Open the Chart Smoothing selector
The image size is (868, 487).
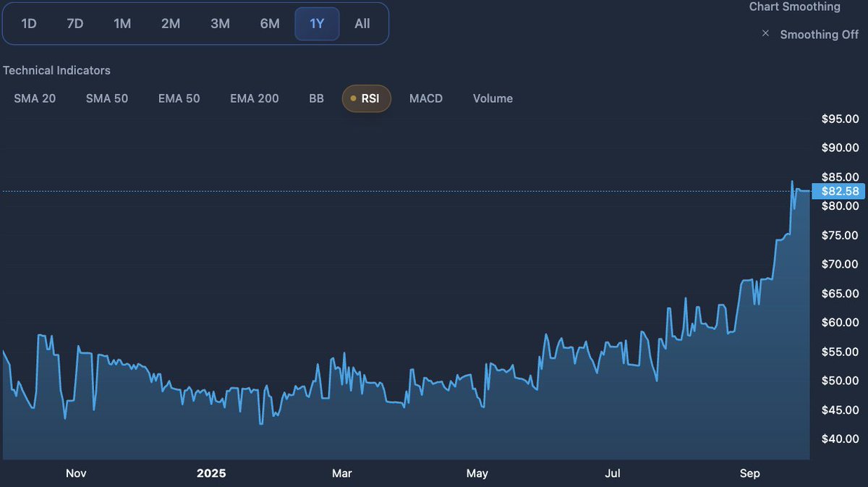point(794,7)
